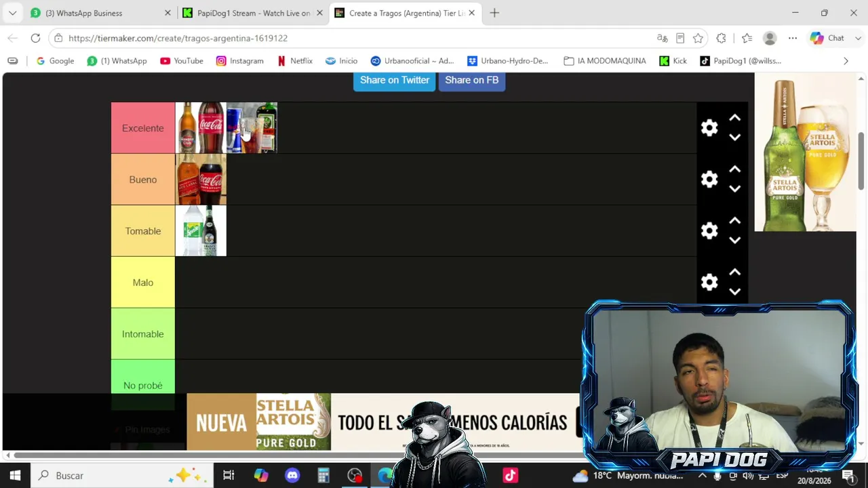Select the Bueno tier label

[x=143, y=180]
